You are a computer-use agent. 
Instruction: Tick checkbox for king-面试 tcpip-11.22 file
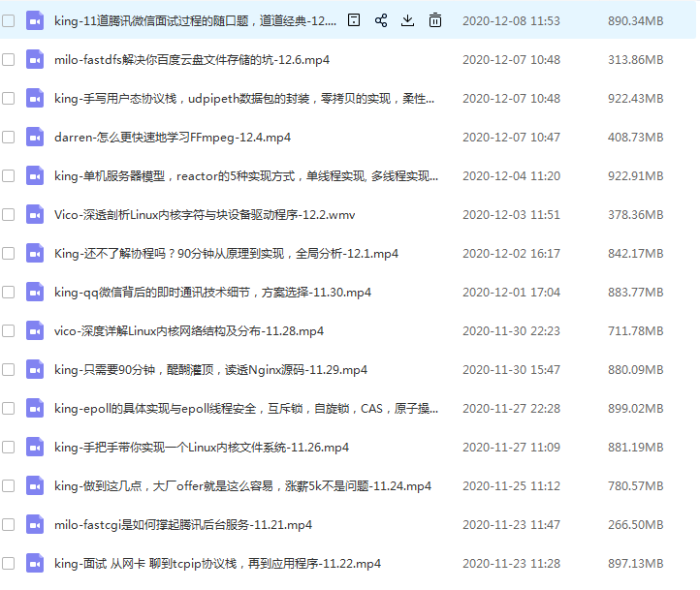[8, 563]
